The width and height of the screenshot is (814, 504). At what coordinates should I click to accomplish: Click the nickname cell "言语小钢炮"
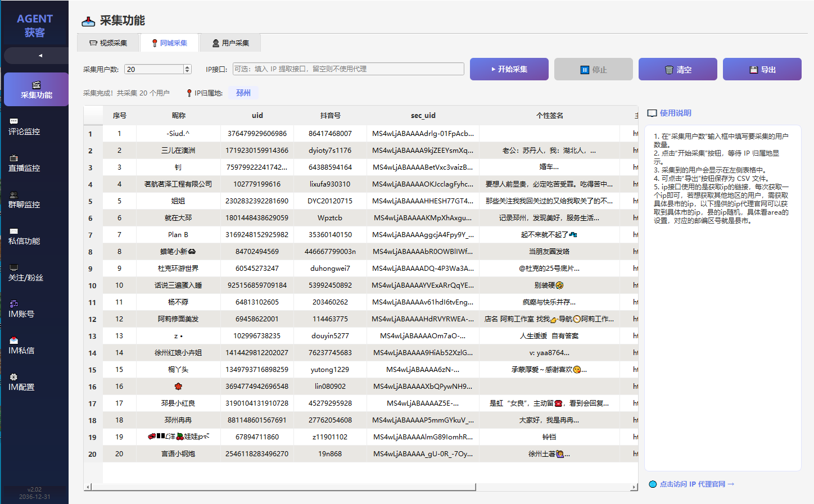[178, 454]
